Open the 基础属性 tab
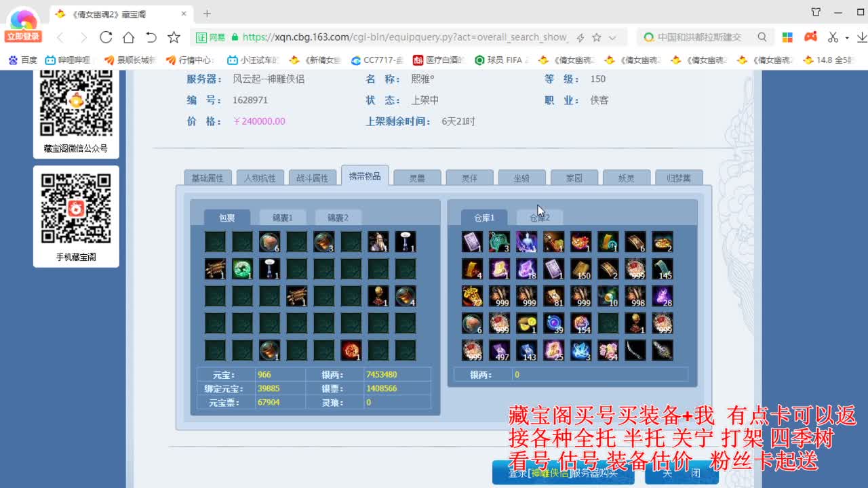 [x=208, y=177]
